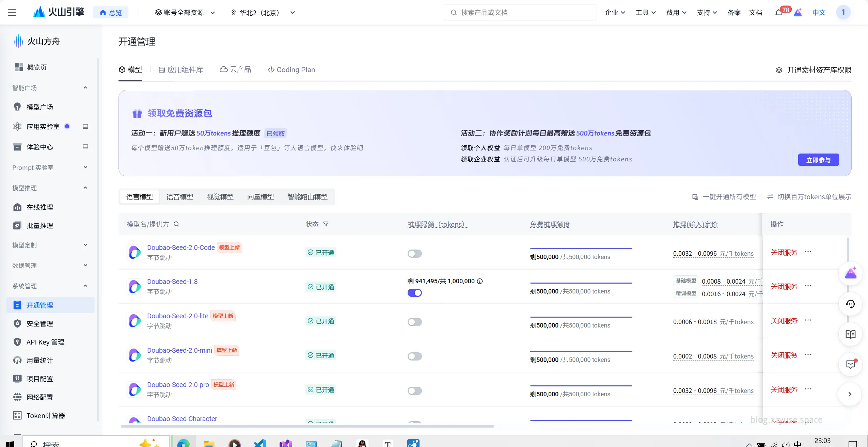The width and height of the screenshot is (868, 447).
Task: Disable inference limit toggle for Doubao-Seed-1.8
Action: pyautogui.click(x=414, y=293)
